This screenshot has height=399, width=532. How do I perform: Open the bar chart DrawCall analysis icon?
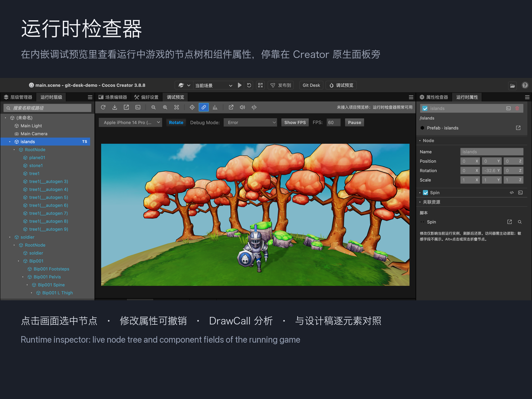(215, 107)
